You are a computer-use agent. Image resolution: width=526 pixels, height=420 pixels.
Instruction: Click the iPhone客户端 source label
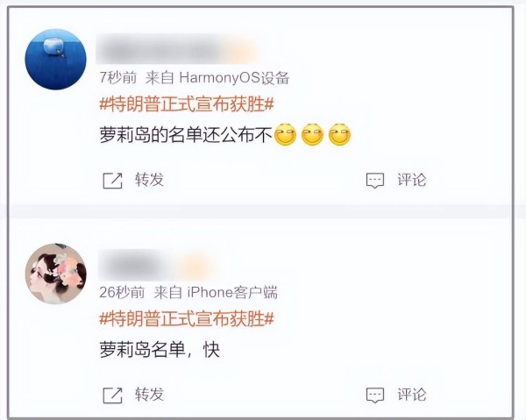(x=232, y=293)
